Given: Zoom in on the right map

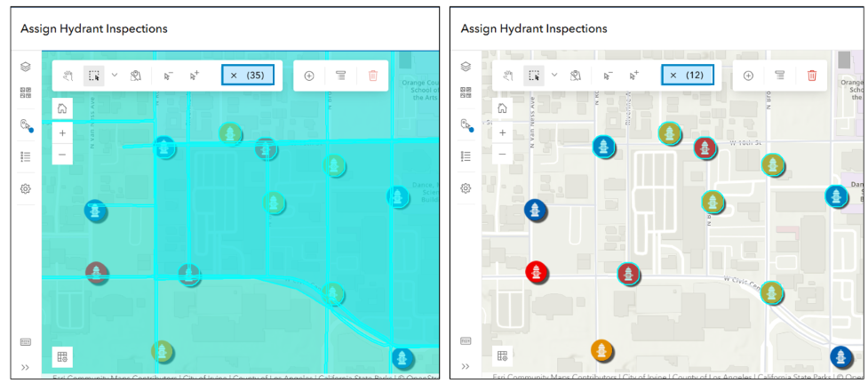Looking at the screenshot, I should tap(503, 133).
